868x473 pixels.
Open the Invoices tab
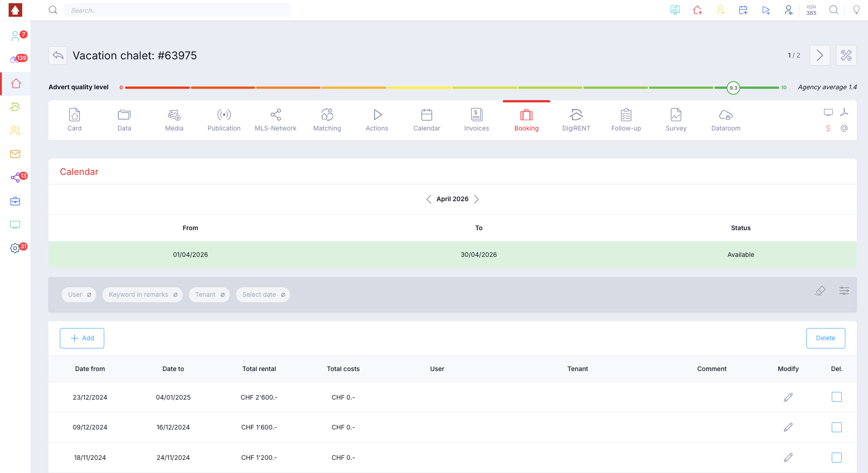click(x=476, y=120)
